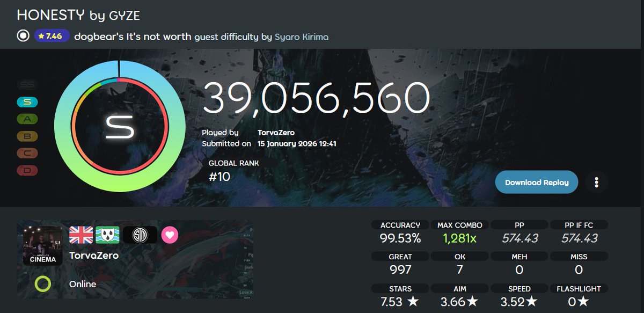Click the MEH count 0
644x313 pixels.
[x=519, y=269]
